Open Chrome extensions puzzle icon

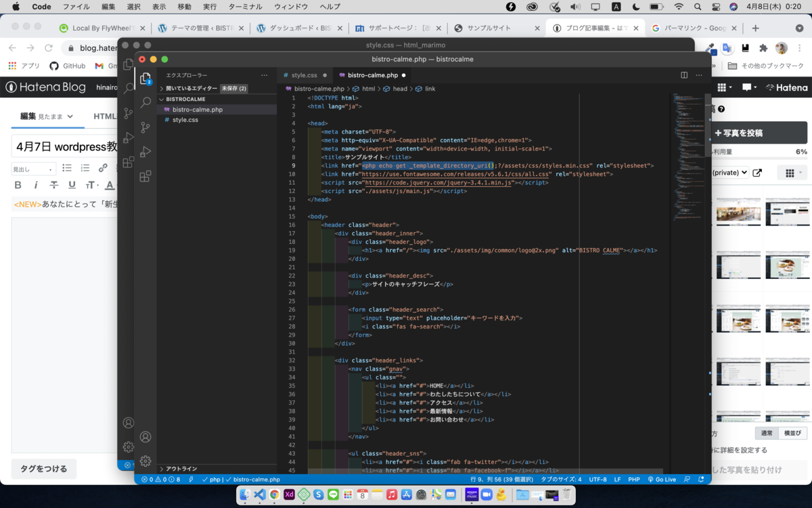pyautogui.click(x=763, y=48)
